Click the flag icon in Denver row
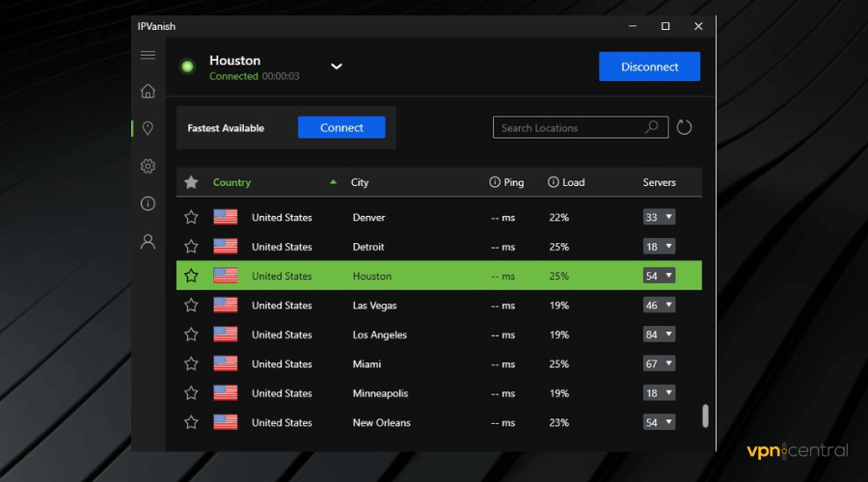 226,217
